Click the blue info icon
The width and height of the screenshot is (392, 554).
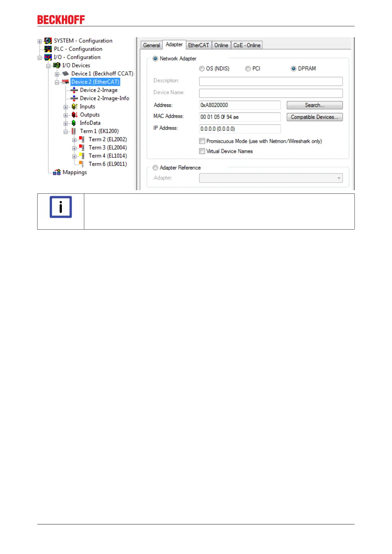pyautogui.click(x=61, y=207)
